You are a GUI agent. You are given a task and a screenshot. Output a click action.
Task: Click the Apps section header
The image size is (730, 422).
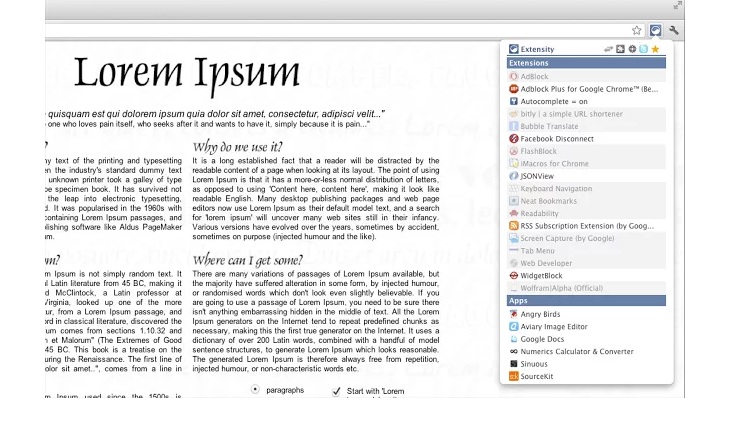coord(586,301)
